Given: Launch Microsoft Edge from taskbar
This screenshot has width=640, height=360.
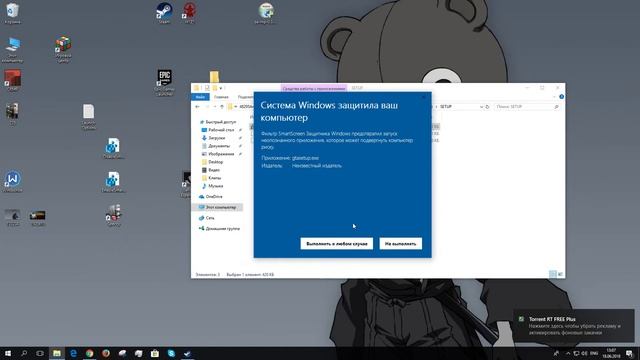Looking at the screenshot, I should tap(73, 353).
